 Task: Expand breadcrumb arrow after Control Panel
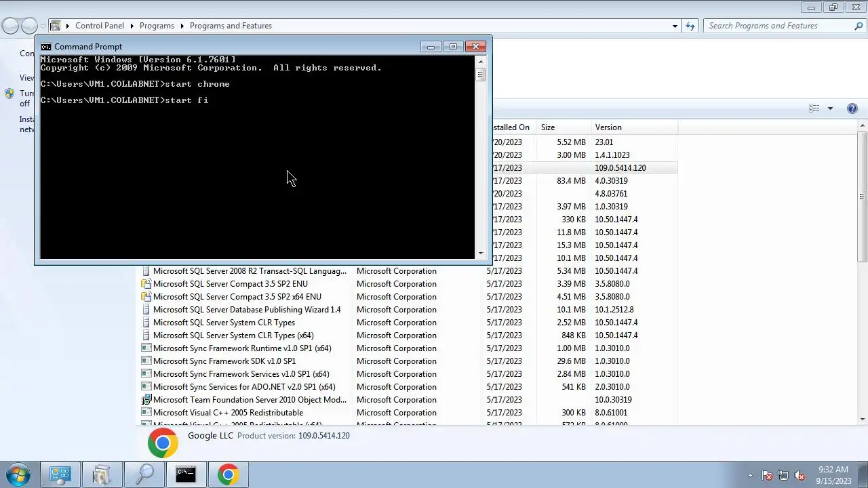point(132,26)
